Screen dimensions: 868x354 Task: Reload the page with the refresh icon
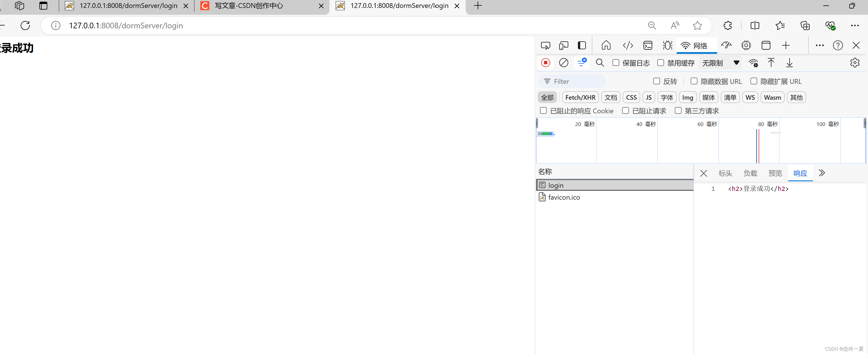(x=25, y=25)
